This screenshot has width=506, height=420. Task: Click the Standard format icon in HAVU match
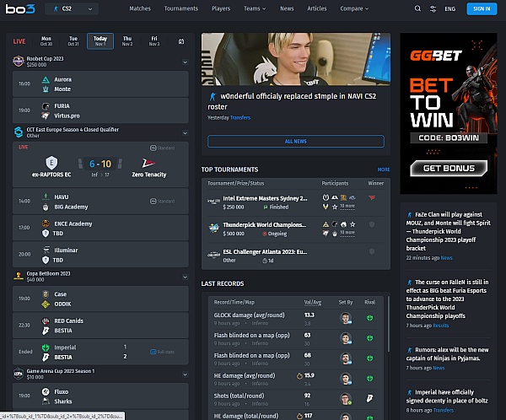(153, 201)
